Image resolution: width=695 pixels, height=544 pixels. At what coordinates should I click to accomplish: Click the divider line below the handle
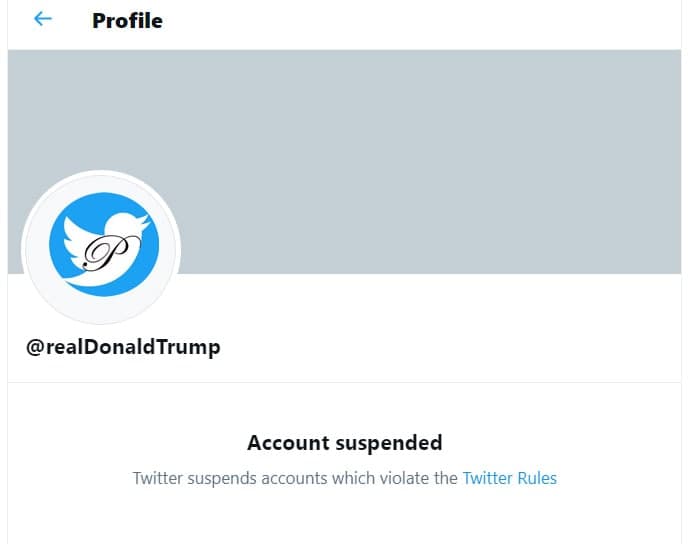point(347,382)
